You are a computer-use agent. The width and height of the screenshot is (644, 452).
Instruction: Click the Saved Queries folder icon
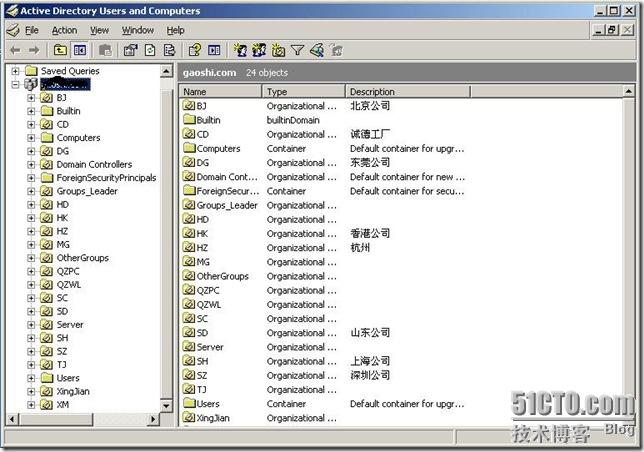tap(31, 71)
